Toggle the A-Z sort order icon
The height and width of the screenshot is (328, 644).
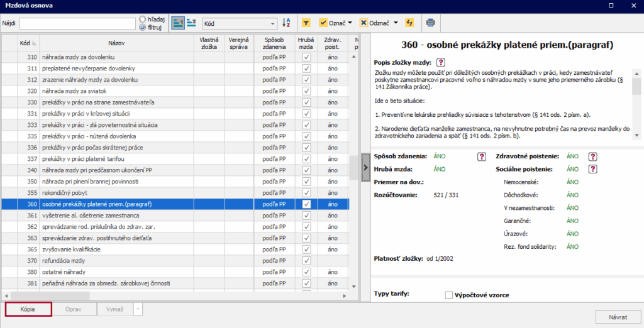(287, 23)
